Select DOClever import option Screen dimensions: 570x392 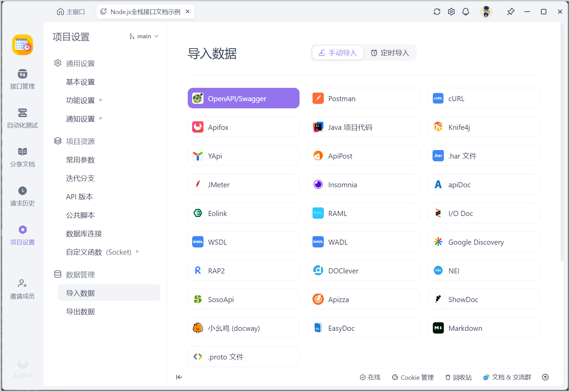(x=364, y=270)
